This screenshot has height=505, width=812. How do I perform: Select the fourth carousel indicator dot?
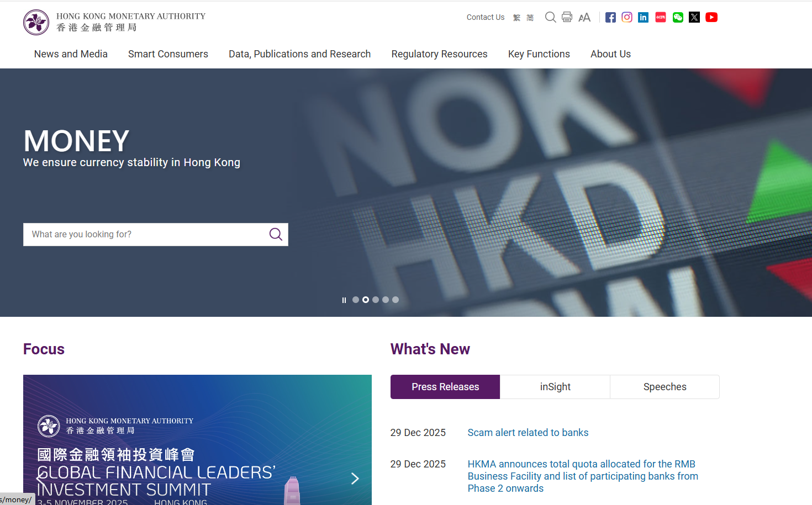[x=386, y=300]
